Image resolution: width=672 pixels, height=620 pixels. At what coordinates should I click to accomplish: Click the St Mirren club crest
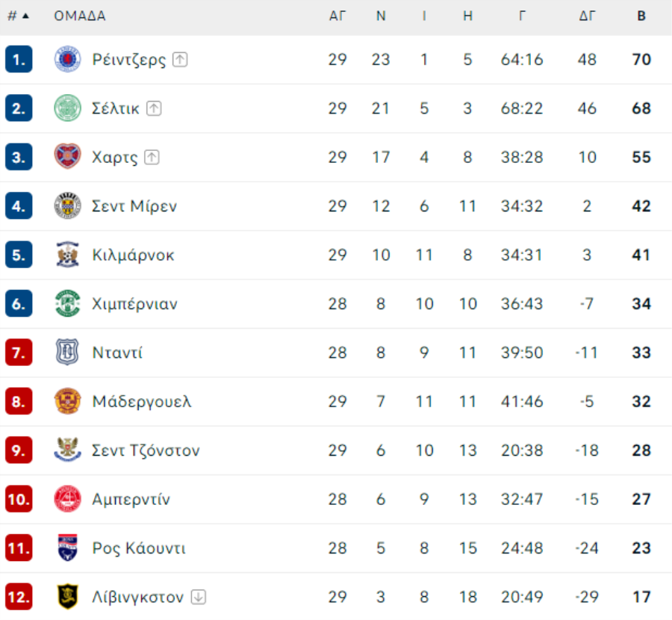(67, 206)
